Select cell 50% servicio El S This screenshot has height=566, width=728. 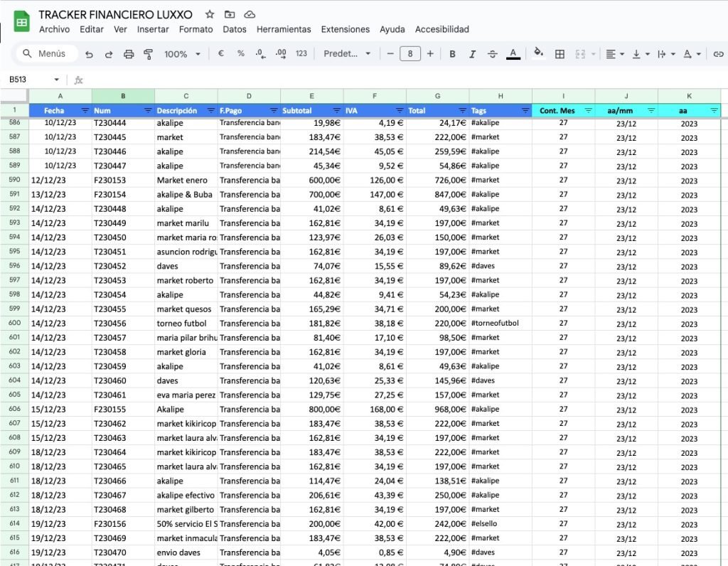[186, 524]
